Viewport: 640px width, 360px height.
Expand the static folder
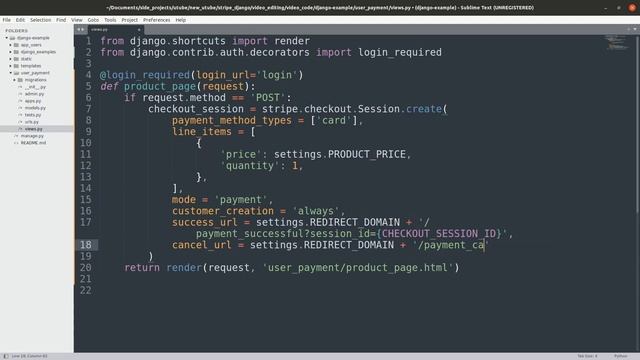[x=11, y=59]
